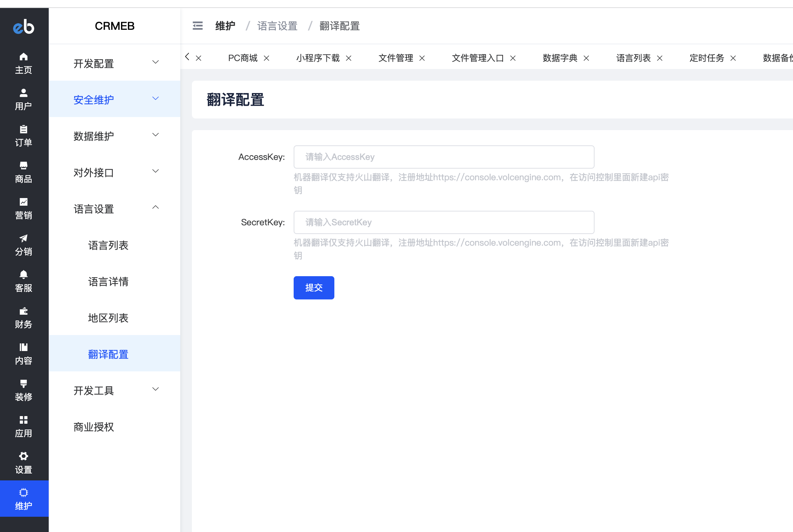Switch to the PC商城 tab
The image size is (793, 532).
[243, 58]
